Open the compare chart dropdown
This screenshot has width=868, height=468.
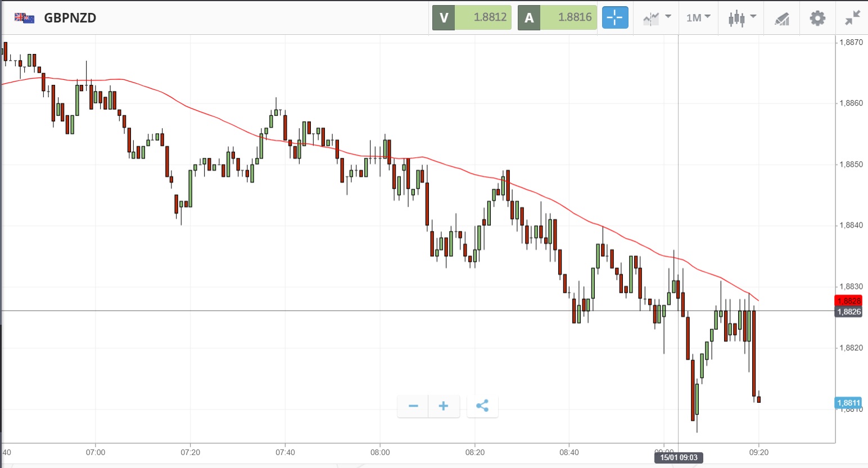(657, 18)
